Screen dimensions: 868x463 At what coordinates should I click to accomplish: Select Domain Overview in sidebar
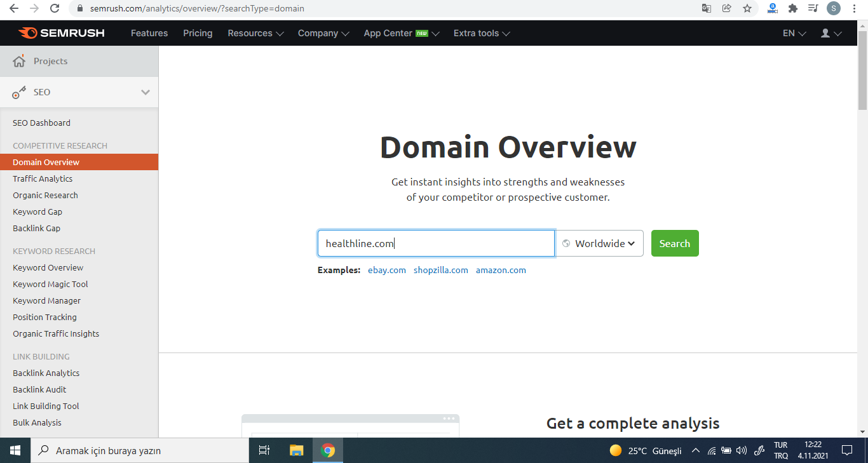[x=79, y=162]
